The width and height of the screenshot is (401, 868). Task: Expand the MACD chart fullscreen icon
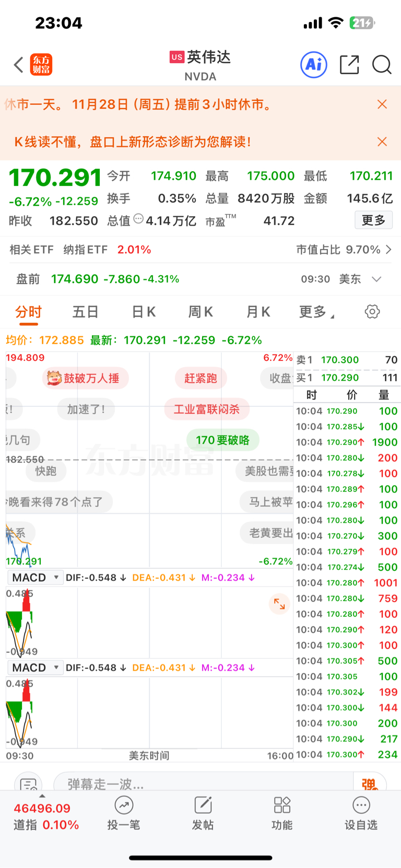click(x=279, y=604)
